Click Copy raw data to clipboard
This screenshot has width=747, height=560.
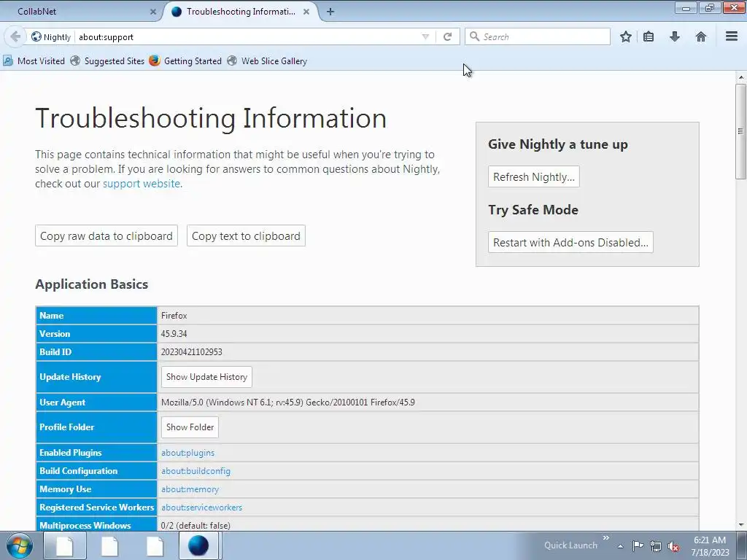click(x=107, y=236)
